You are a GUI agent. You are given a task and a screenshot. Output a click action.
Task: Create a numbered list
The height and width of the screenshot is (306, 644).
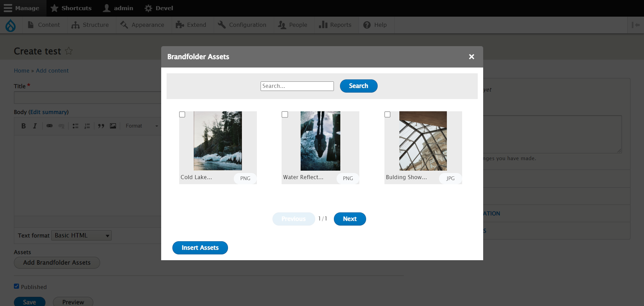[x=87, y=126]
